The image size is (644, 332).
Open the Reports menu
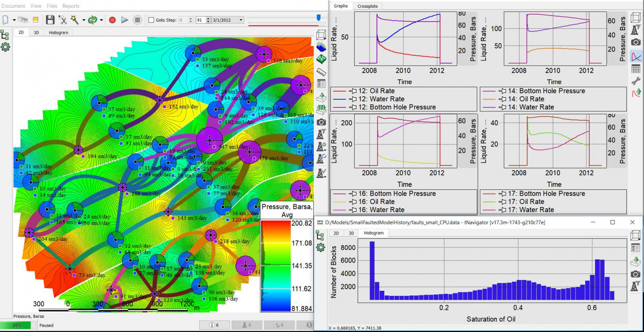tap(71, 6)
